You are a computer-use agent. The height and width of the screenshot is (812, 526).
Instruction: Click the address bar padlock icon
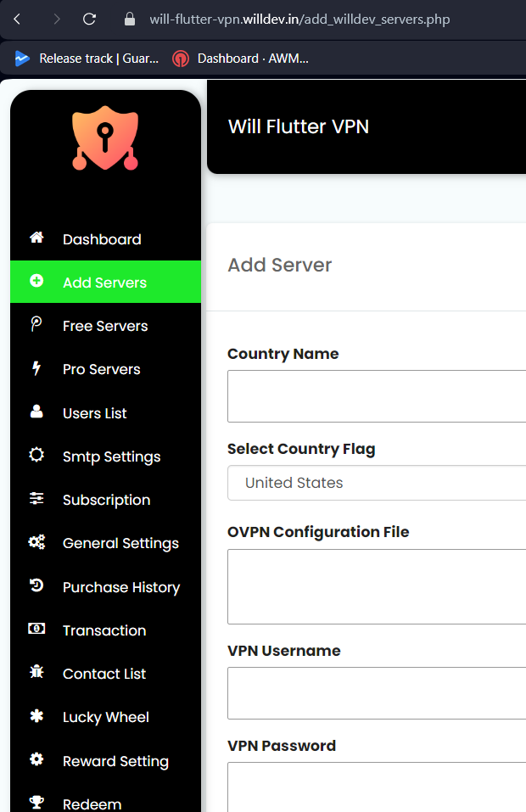coord(130,20)
